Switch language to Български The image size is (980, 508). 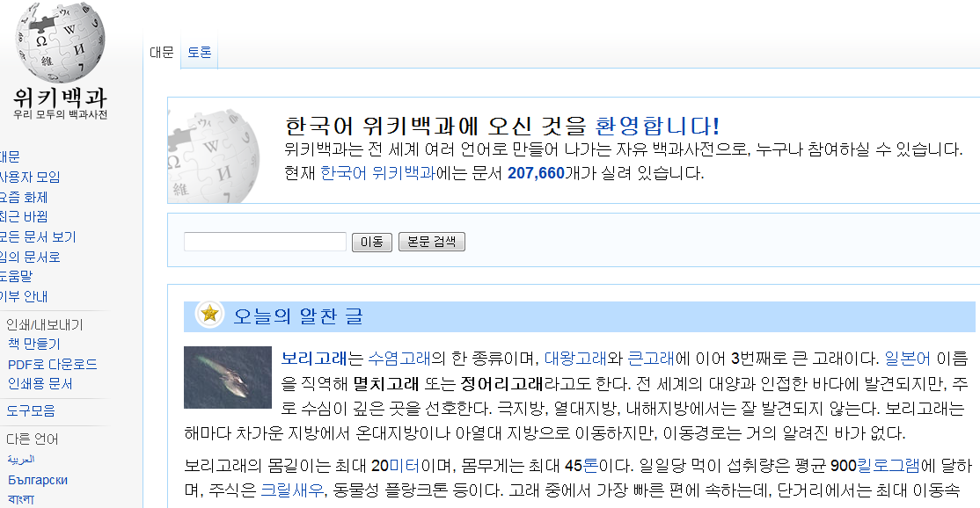click(39, 480)
